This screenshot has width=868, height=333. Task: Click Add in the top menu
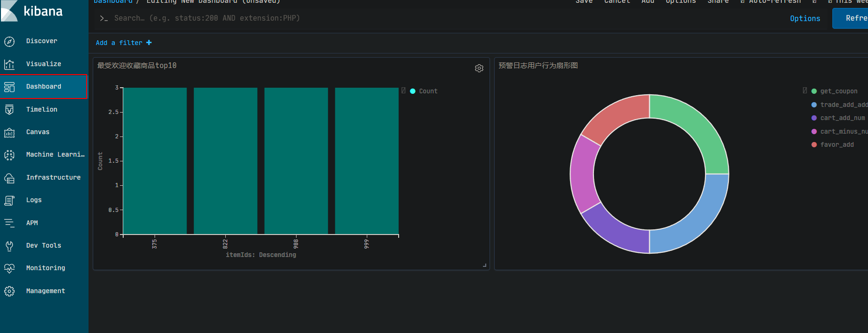(x=648, y=2)
